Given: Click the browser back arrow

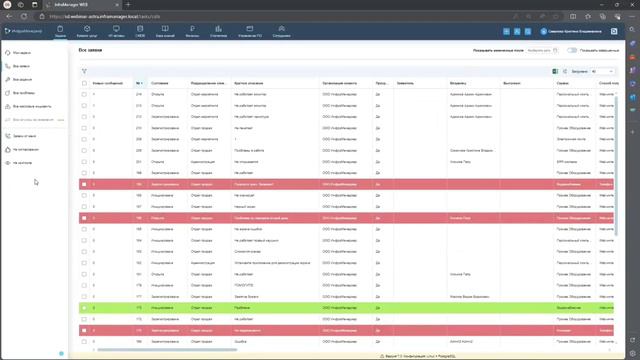Looking at the screenshot, I should click(x=9, y=16).
